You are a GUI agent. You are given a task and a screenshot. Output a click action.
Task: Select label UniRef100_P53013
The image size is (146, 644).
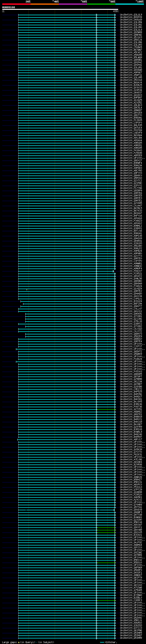(x=131, y=487)
